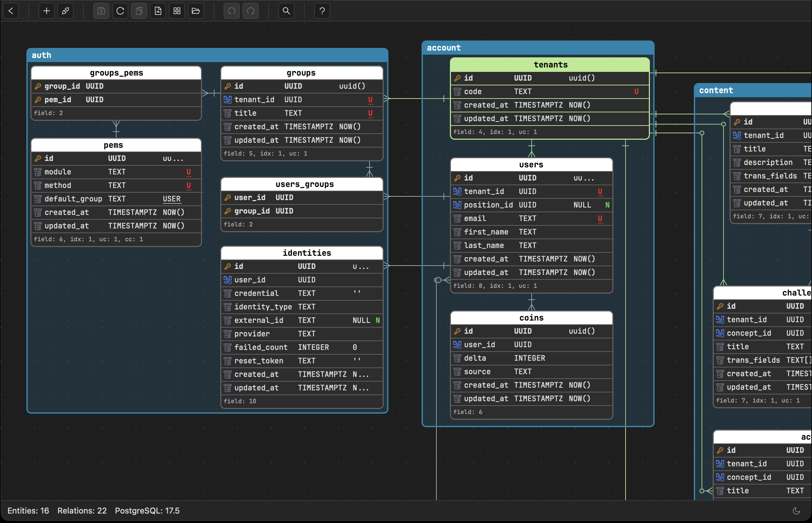This screenshot has width=812, height=523.
Task: Click the plug connection icon
Action: pos(66,11)
